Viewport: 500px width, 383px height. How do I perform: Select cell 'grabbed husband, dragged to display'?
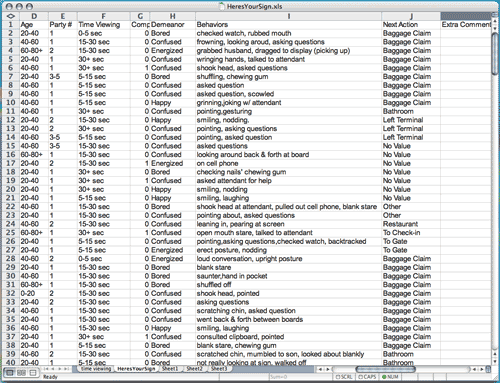coord(289,51)
